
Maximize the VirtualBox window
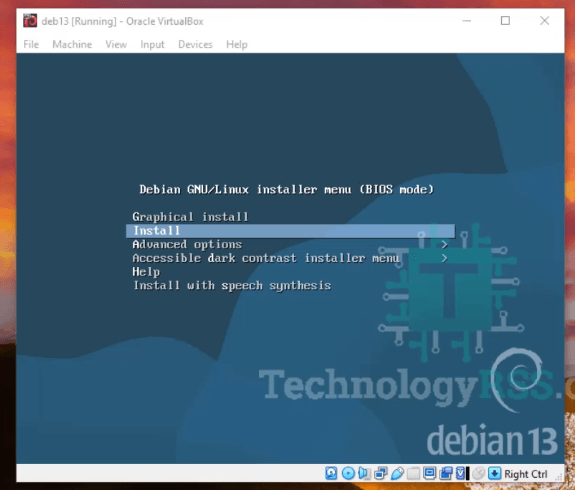(x=505, y=21)
